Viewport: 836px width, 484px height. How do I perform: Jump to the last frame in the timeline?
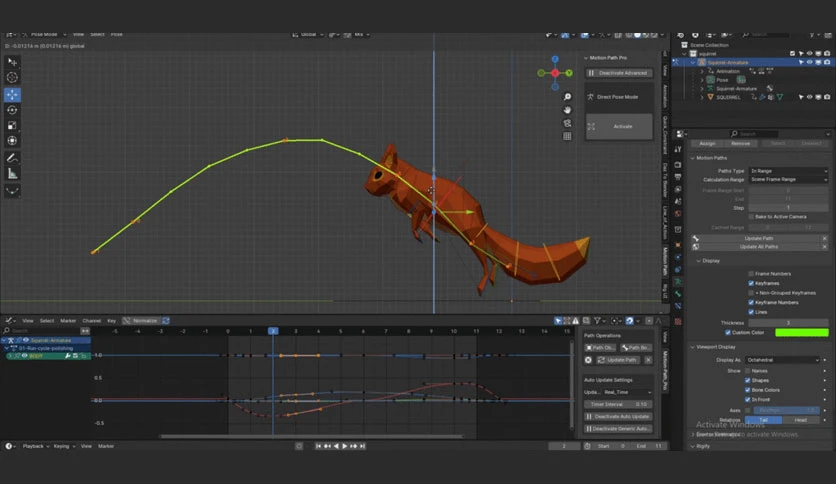click(363, 446)
